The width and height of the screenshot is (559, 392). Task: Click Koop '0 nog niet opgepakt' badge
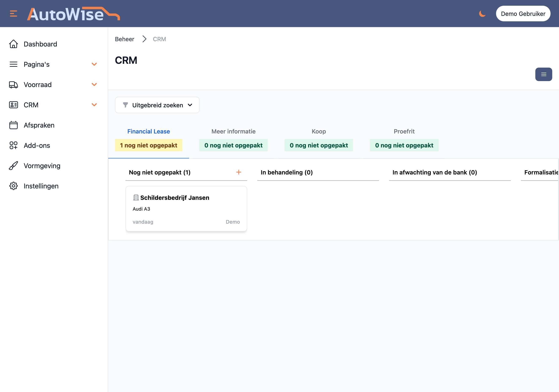click(x=319, y=145)
